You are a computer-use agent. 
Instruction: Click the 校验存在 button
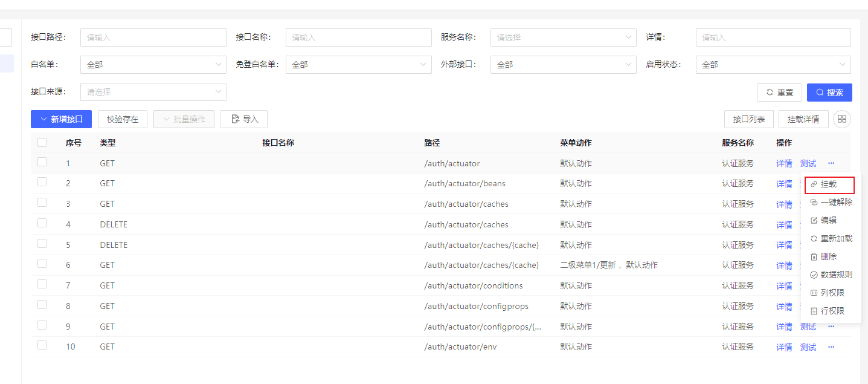tap(123, 119)
